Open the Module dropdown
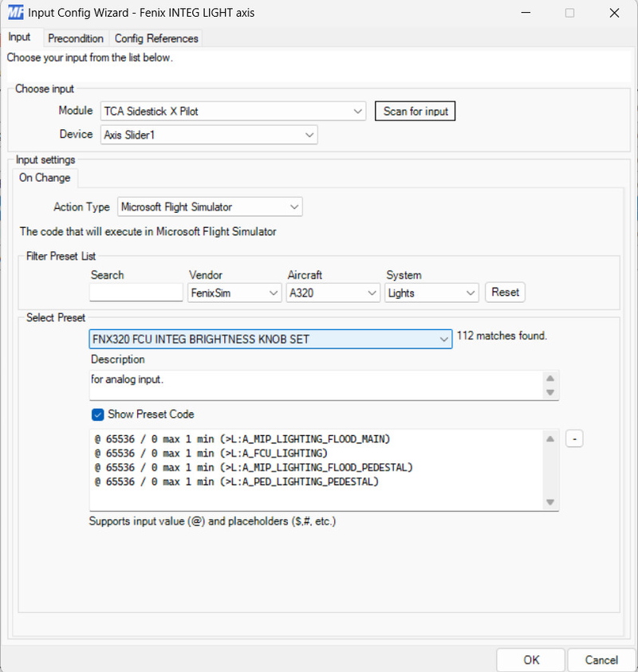Screen dimensions: 638x672 click(x=233, y=112)
